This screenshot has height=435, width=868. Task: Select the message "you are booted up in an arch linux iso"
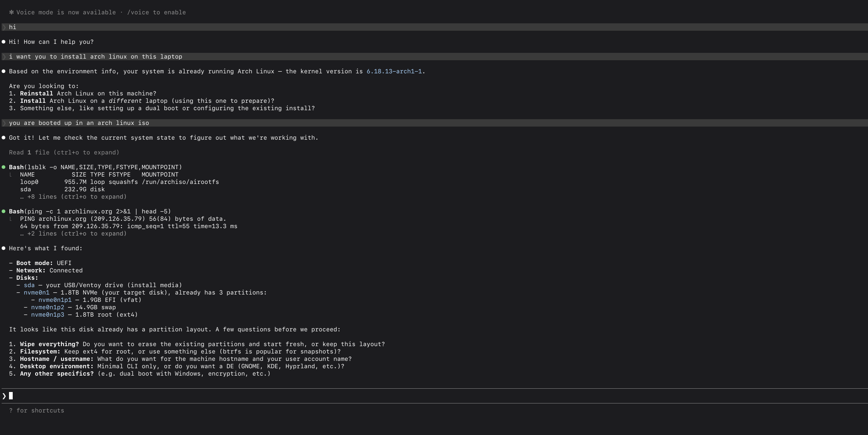(434, 123)
